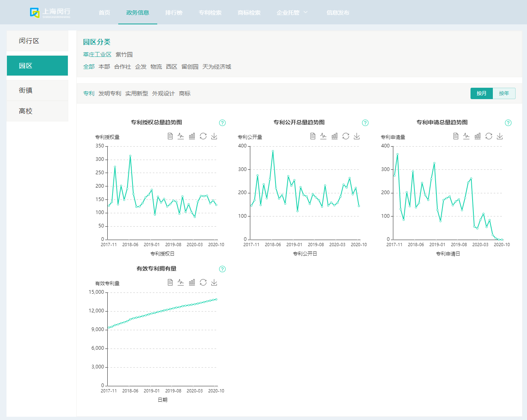Click help icon beside patent grant trend title

(222, 123)
